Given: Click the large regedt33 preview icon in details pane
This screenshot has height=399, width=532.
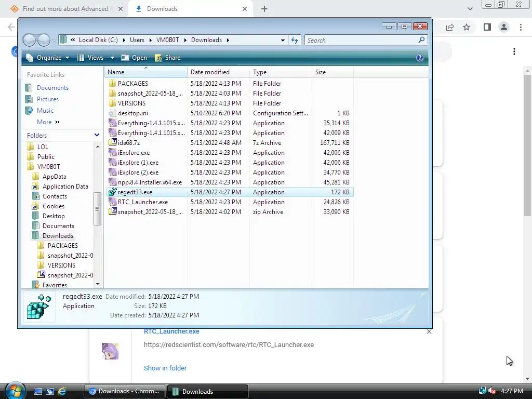Looking at the screenshot, I should (x=39, y=307).
